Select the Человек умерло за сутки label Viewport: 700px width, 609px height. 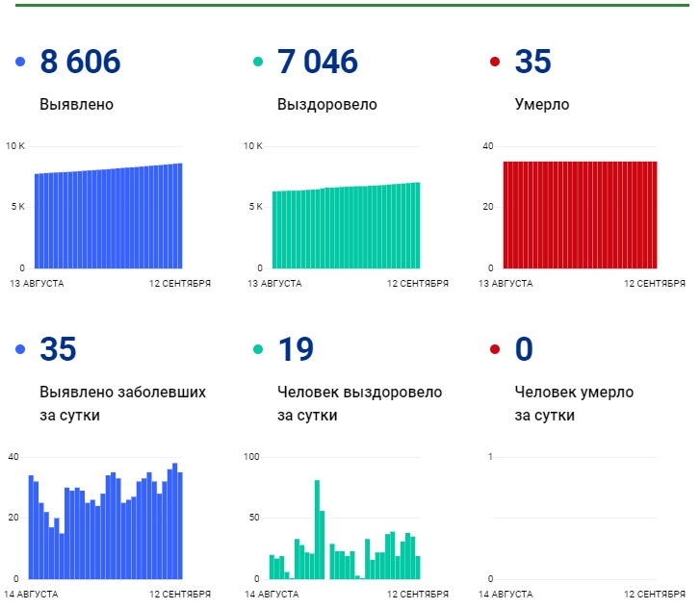pyautogui.click(x=574, y=403)
